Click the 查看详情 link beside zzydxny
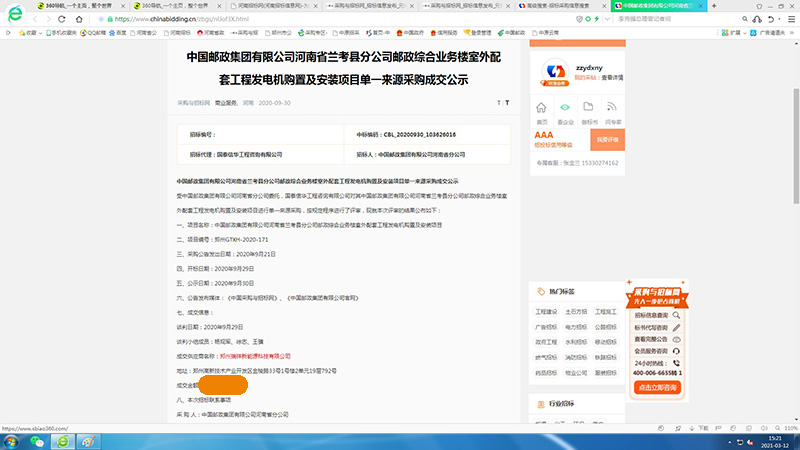The width and height of the screenshot is (800, 450). [612, 78]
